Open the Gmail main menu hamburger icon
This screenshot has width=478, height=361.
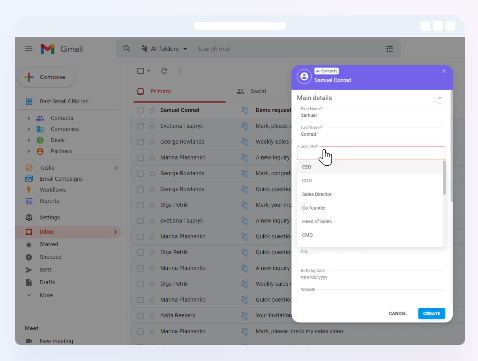pos(29,49)
